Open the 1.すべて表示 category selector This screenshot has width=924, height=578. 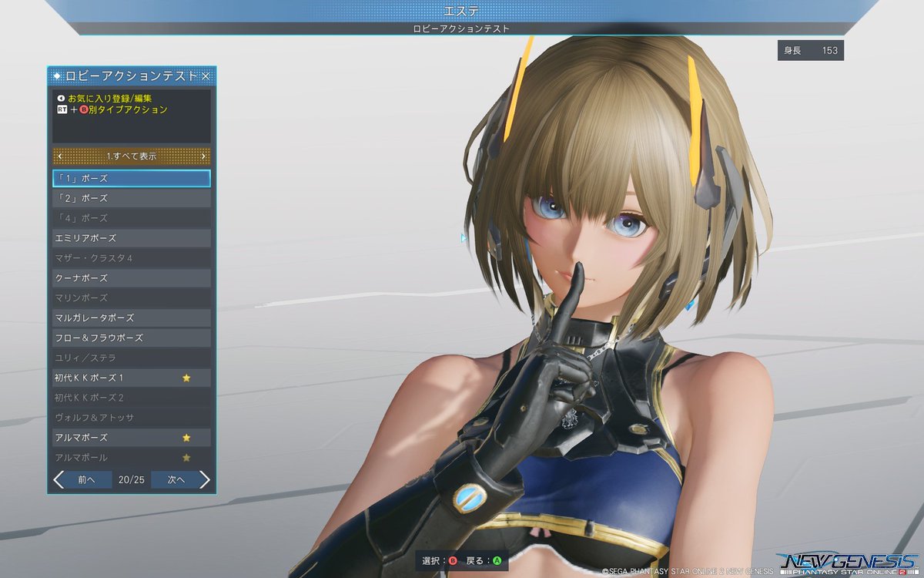[x=131, y=156]
